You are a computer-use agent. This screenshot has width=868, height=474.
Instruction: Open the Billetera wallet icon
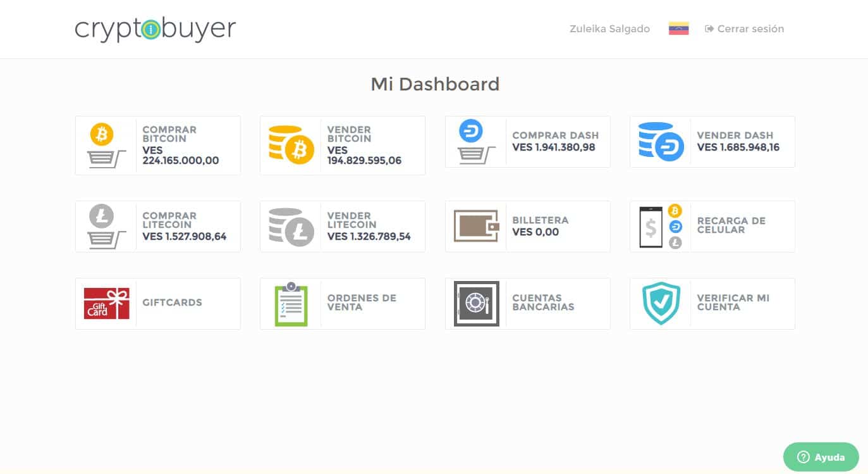pyautogui.click(x=477, y=226)
